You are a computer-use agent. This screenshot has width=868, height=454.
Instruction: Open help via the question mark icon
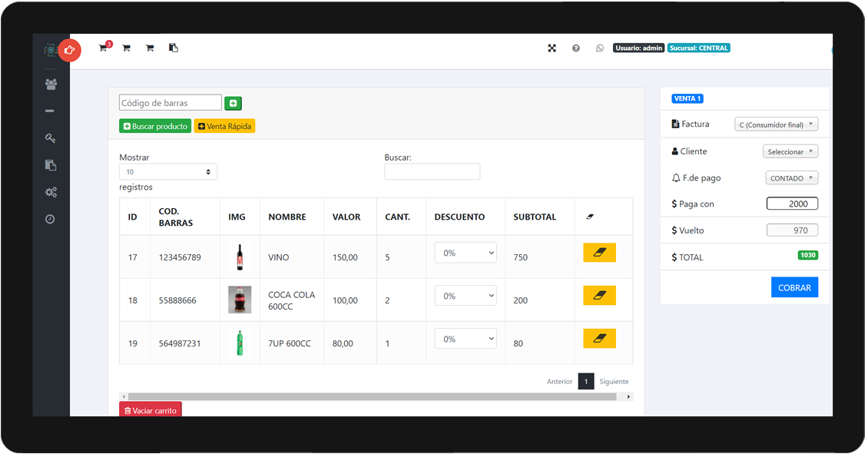pos(575,48)
